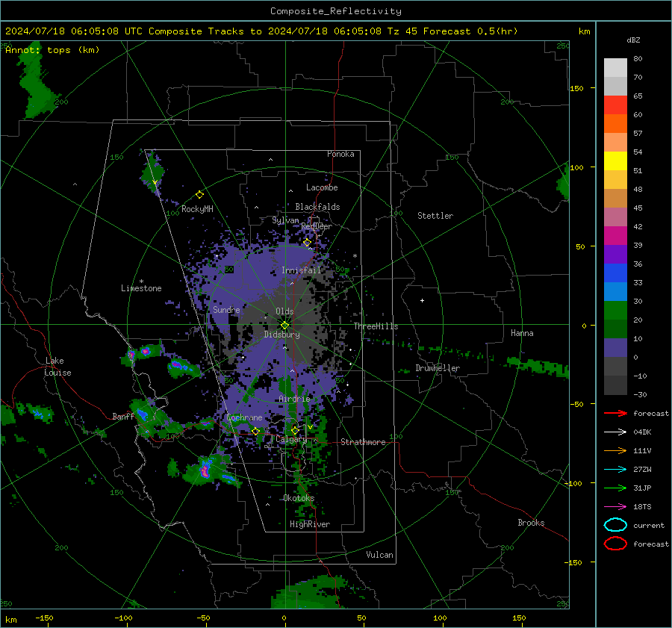Click the orange 111V arrow legend icon
Viewport: 672px width, 628px height.
point(615,450)
